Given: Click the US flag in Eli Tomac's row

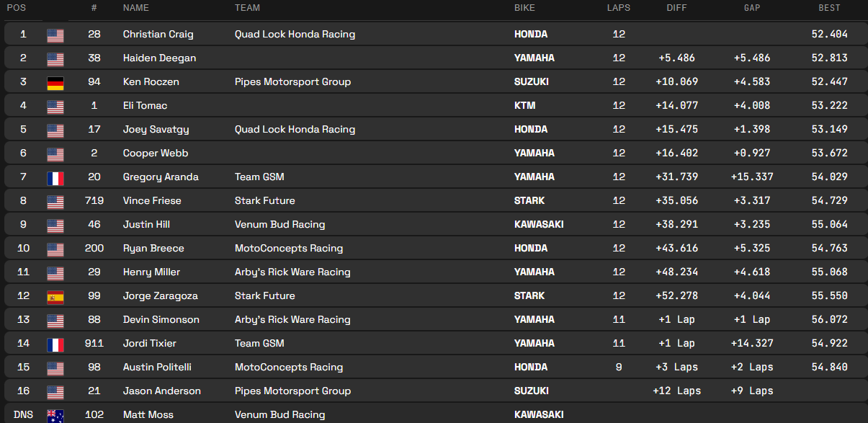Looking at the screenshot, I should click(55, 106).
